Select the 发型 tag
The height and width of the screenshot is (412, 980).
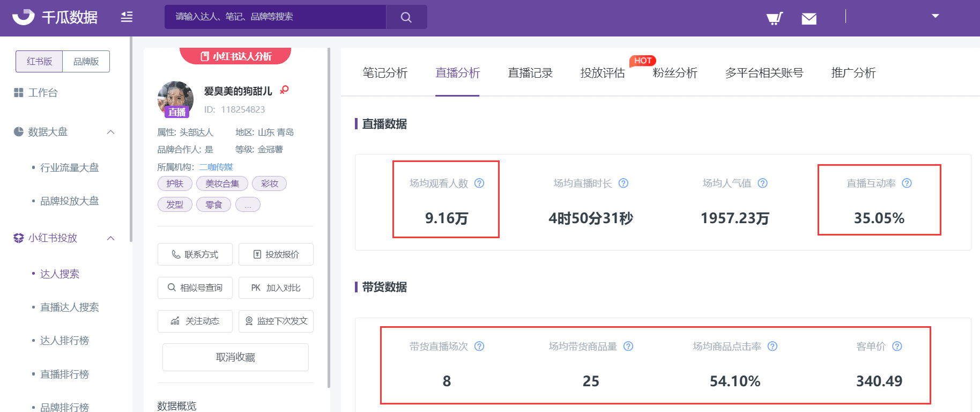(175, 204)
